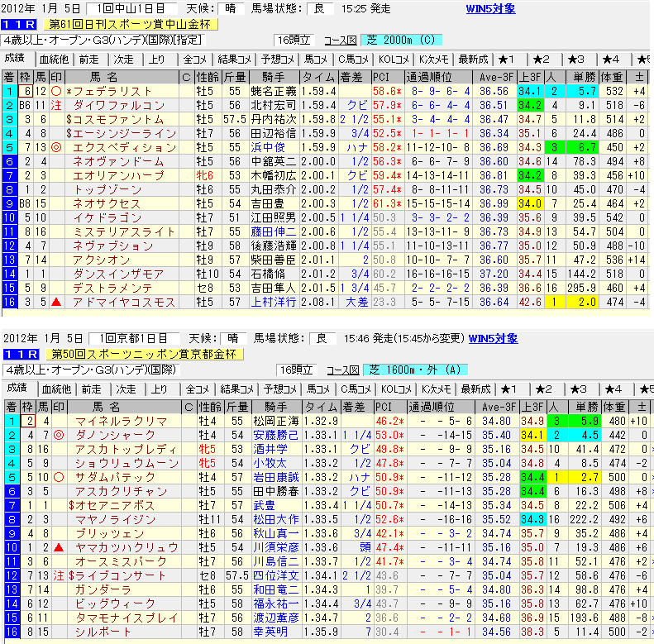This screenshot has height=644, width=654.
Task: Select horse ダノンシャーク
Action: pyautogui.click(x=115, y=436)
